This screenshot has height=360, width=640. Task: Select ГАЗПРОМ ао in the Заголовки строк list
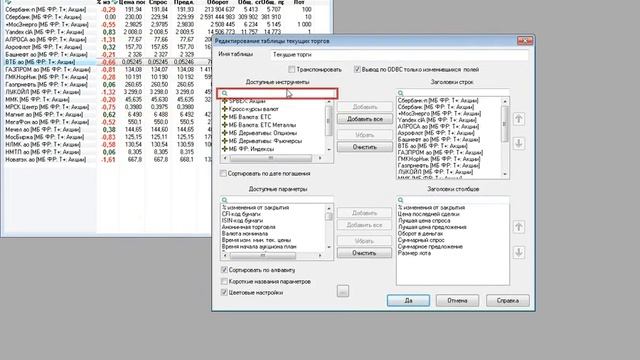pyautogui.click(x=440, y=152)
